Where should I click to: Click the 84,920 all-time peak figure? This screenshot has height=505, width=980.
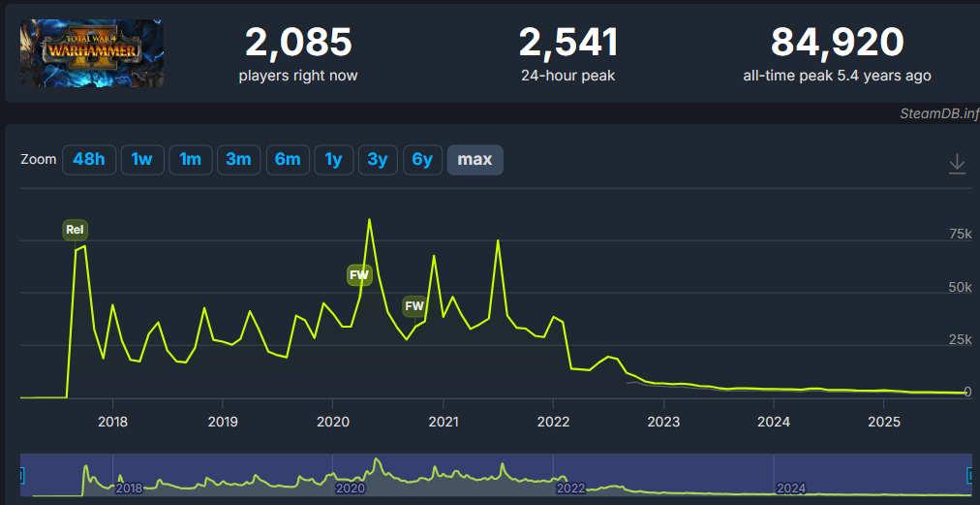(x=837, y=43)
